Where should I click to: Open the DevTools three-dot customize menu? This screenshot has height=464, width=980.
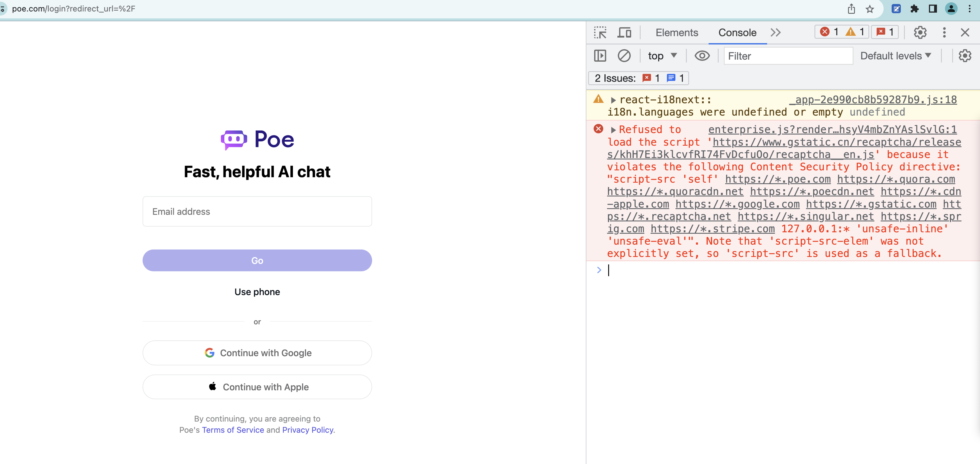(944, 33)
